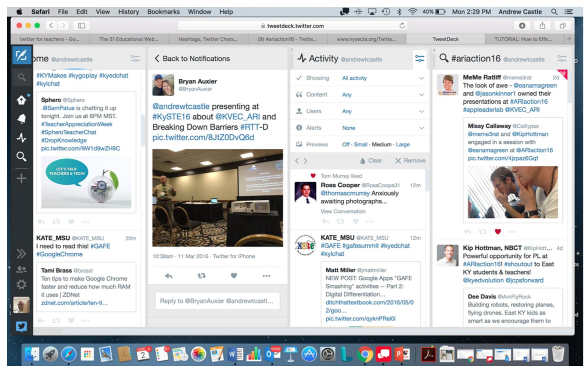Open Spotlight search in menu bar
Screen dimensions: 588x371
point(554,11)
